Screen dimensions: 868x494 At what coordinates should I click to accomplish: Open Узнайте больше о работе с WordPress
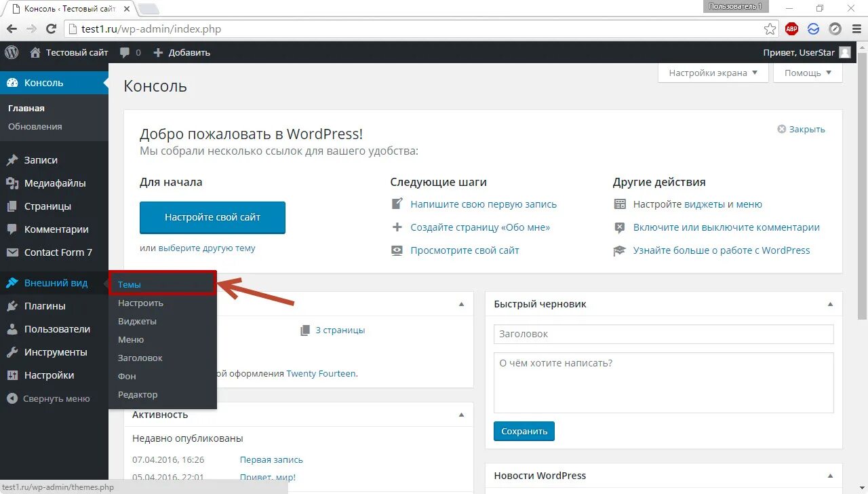722,250
